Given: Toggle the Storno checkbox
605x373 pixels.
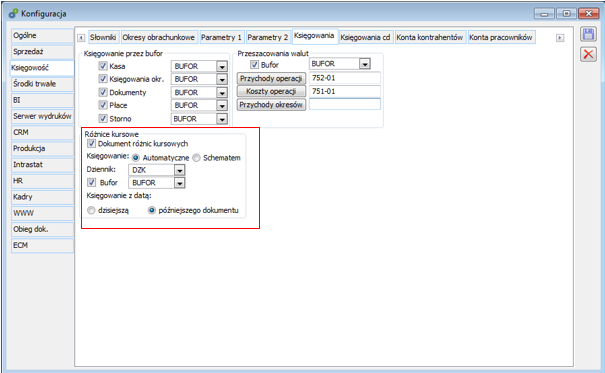Looking at the screenshot, I should (103, 118).
